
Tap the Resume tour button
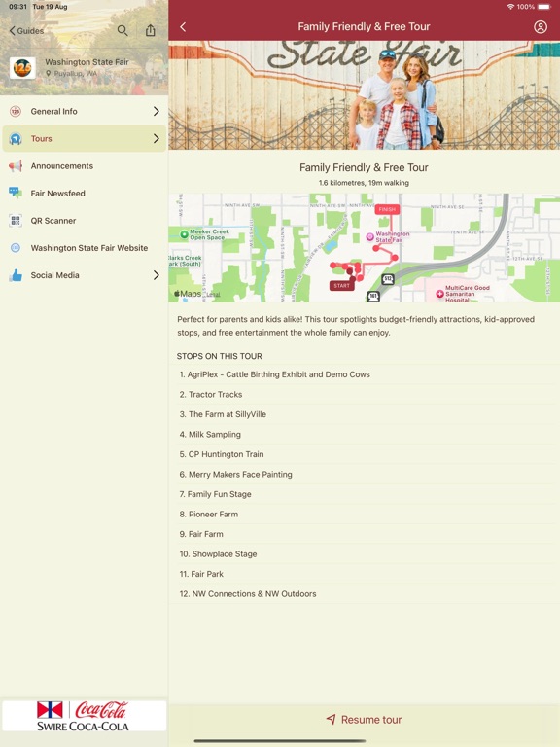tap(364, 720)
